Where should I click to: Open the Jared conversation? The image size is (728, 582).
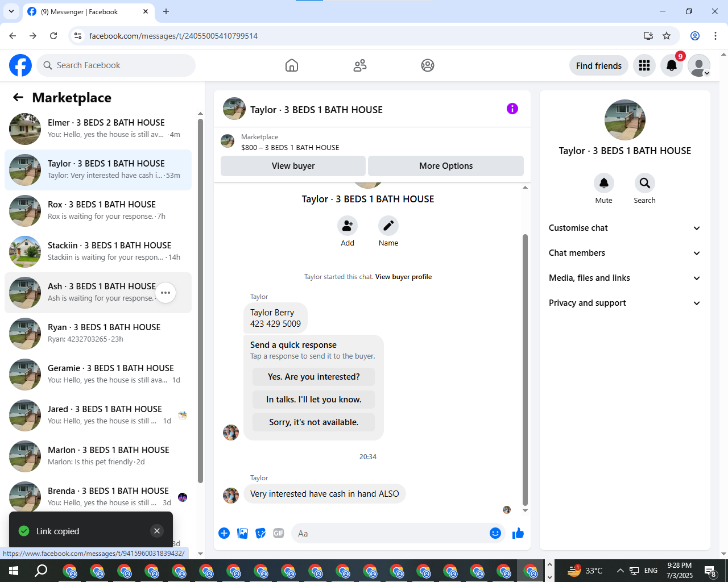[98, 415]
